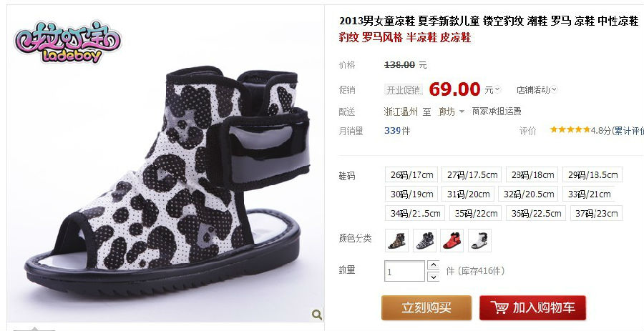
Task: Click the 加入购物车 button
Action: click(x=532, y=307)
